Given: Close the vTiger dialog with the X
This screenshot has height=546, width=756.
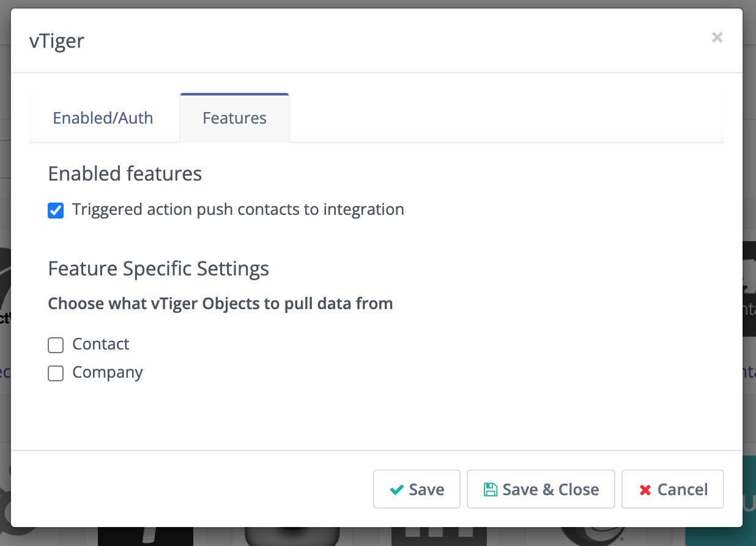Looking at the screenshot, I should pyautogui.click(x=717, y=38).
